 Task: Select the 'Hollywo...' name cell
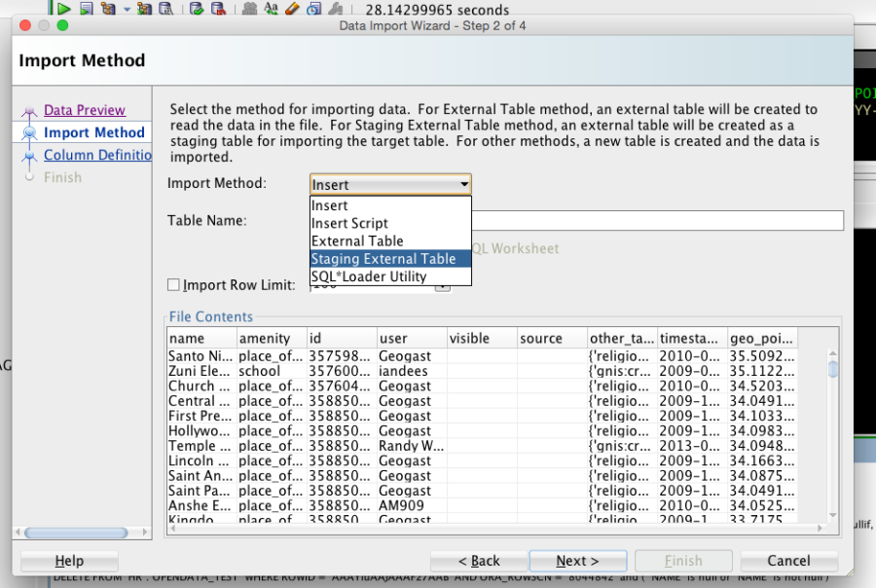pyautogui.click(x=201, y=431)
